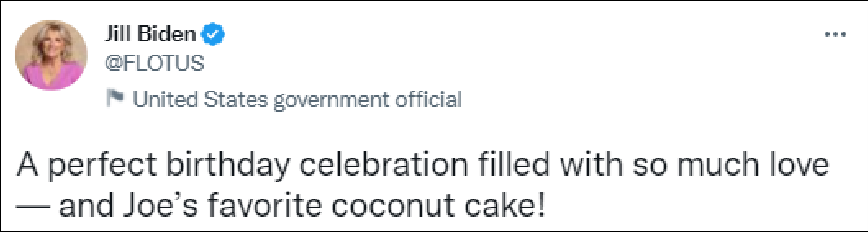The height and width of the screenshot is (232, 868).
Task: Click the blue verified checkmark badge
Action: point(212,34)
